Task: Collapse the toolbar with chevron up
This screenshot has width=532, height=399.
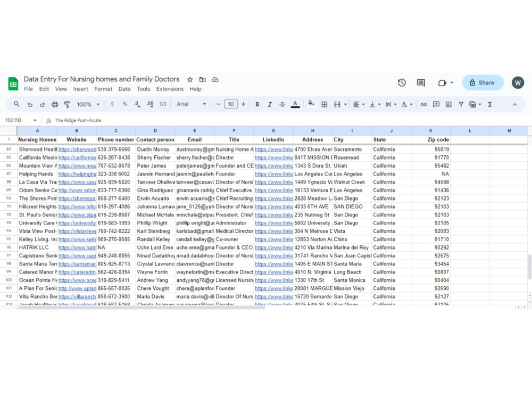Action: pyautogui.click(x=514, y=104)
